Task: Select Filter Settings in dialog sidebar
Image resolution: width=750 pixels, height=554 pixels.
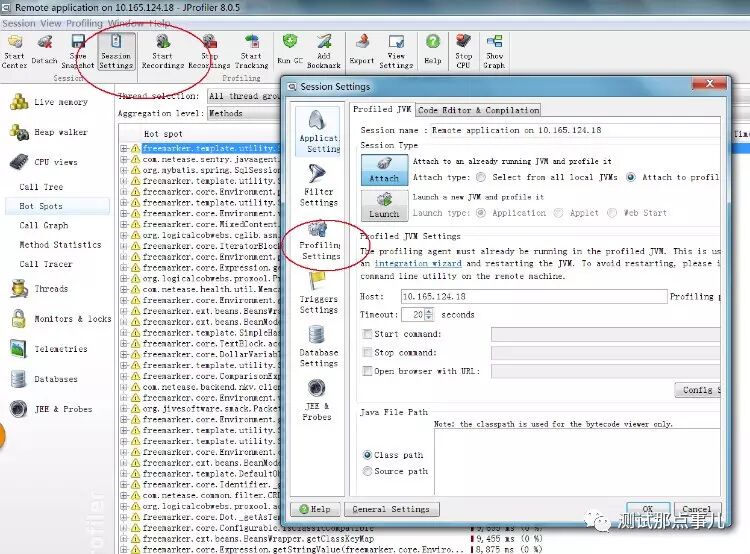Action: click(x=318, y=185)
